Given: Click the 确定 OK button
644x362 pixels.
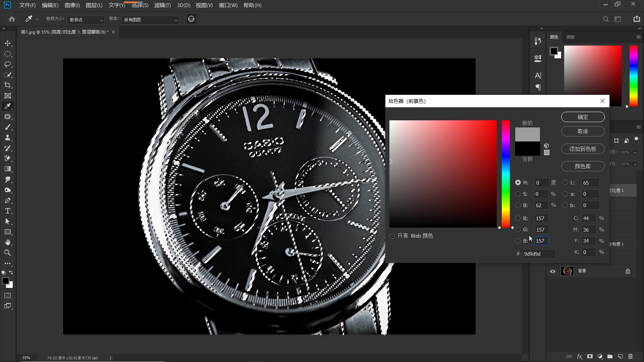Looking at the screenshot, I should (x=583, y=117).
